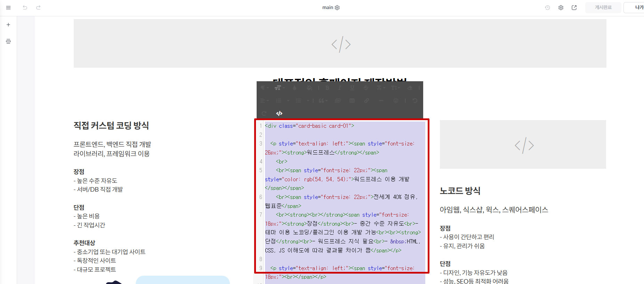Open the version history clock icon
The width and height of the screenshot is (644, 284).
coord(547,8)
